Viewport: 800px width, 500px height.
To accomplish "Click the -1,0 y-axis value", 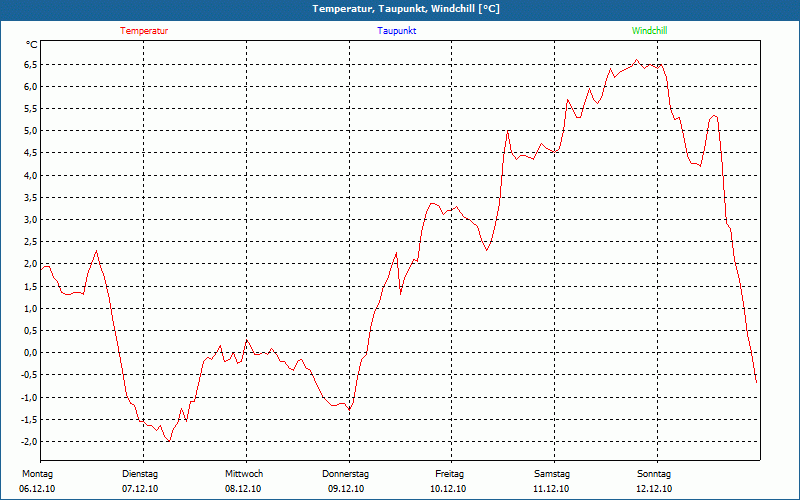I will point(29,397).
